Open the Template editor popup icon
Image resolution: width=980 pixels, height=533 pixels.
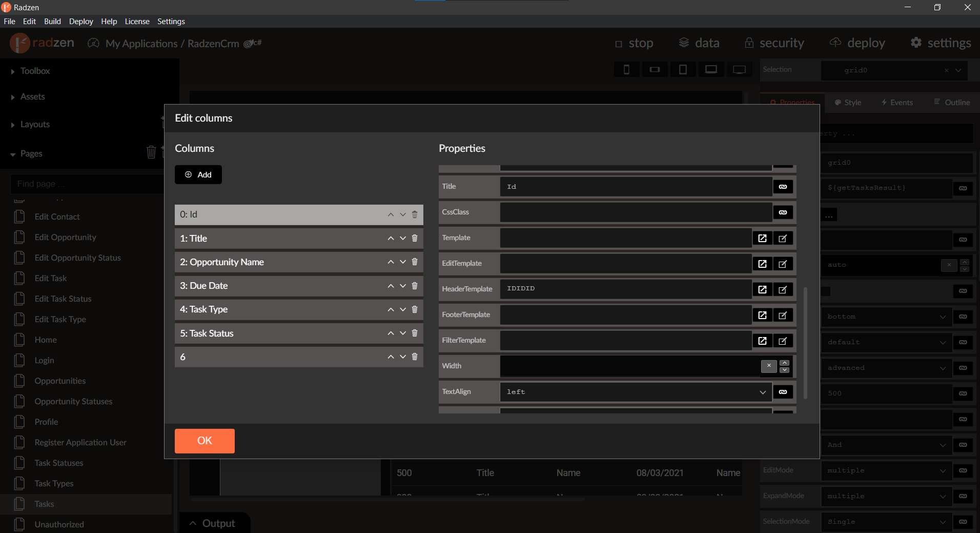(x=762, y=238)
